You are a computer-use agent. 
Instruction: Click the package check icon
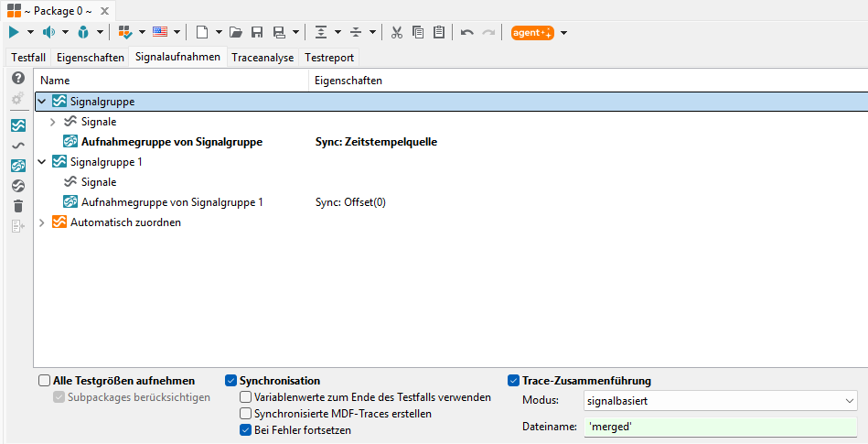(x=125, y=33)
